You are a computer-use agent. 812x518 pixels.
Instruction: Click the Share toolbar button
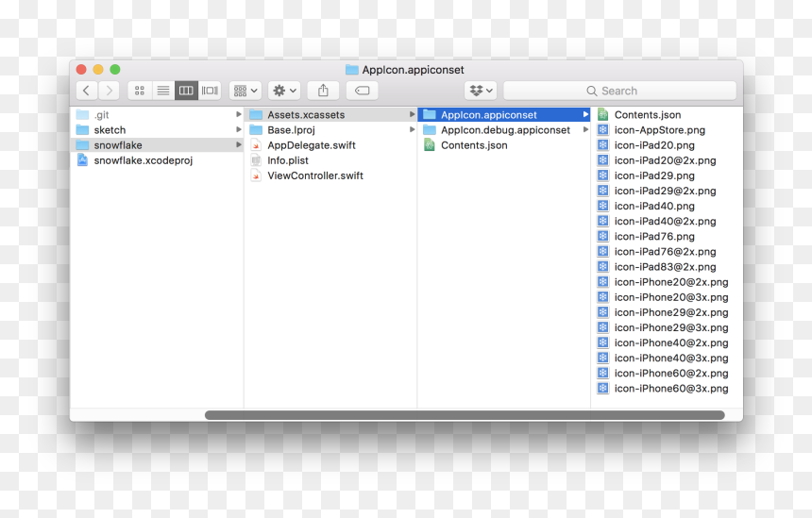[x=323, y=91]
